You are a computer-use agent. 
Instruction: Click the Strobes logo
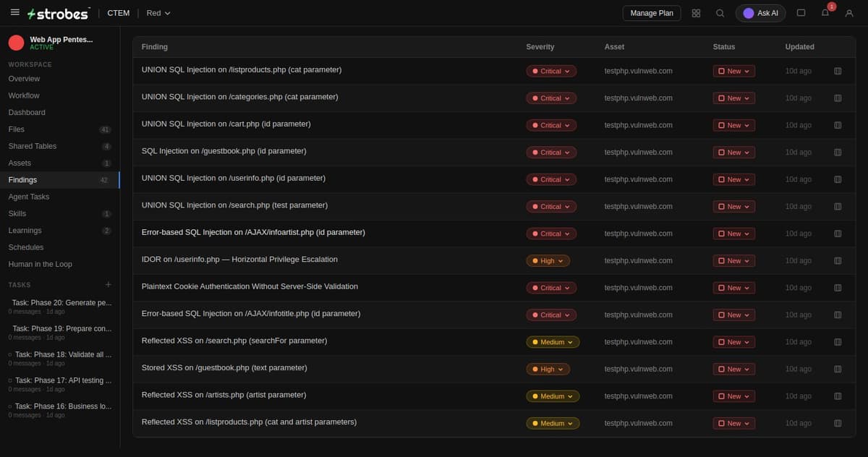(x=58, y=13)
